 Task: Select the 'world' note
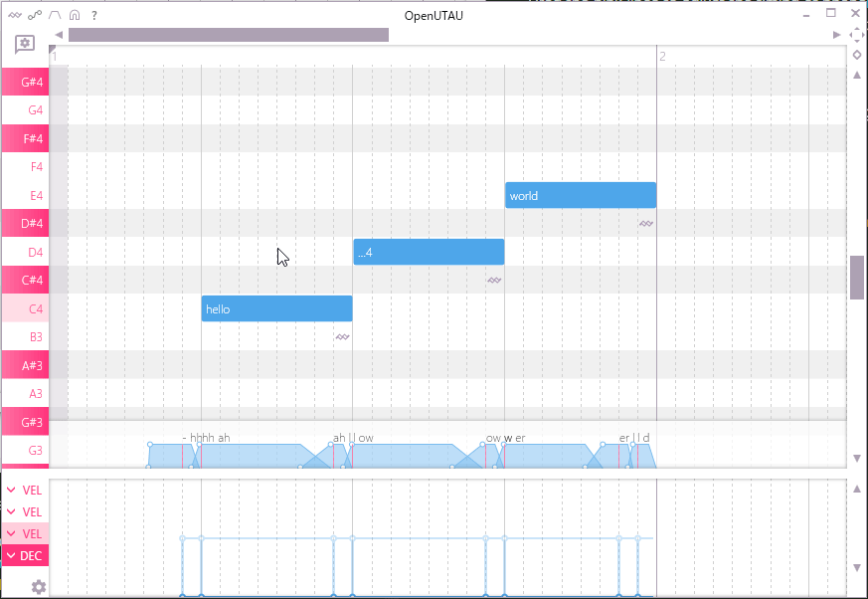point(581,195)
